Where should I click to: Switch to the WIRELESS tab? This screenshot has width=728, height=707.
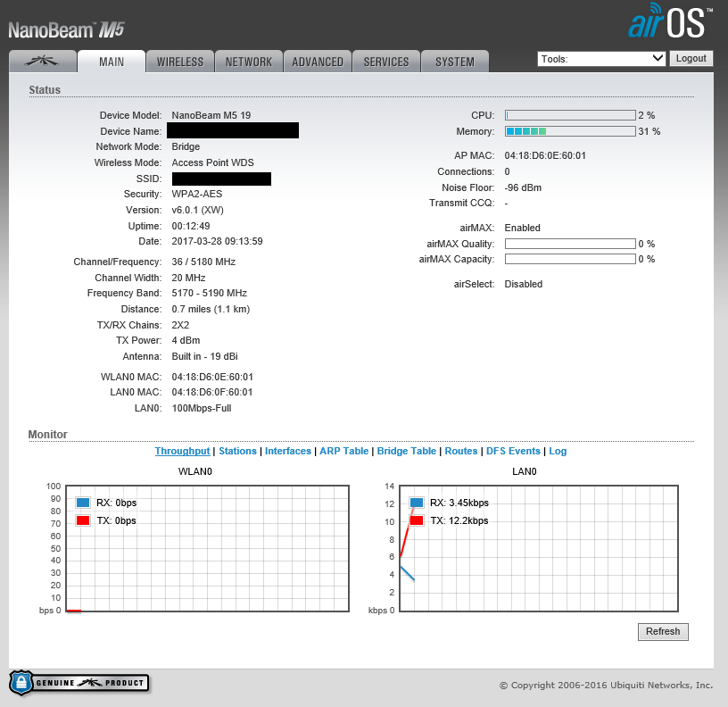click(180, 62)
